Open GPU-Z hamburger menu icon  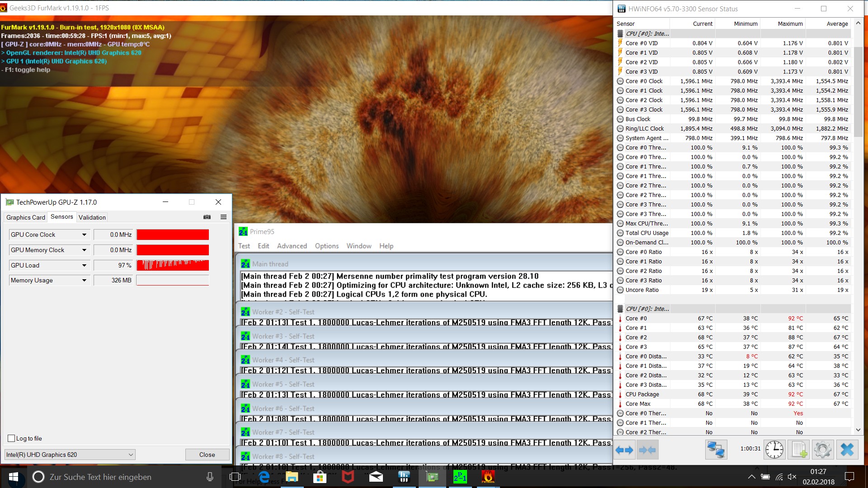tap(223, 217)
